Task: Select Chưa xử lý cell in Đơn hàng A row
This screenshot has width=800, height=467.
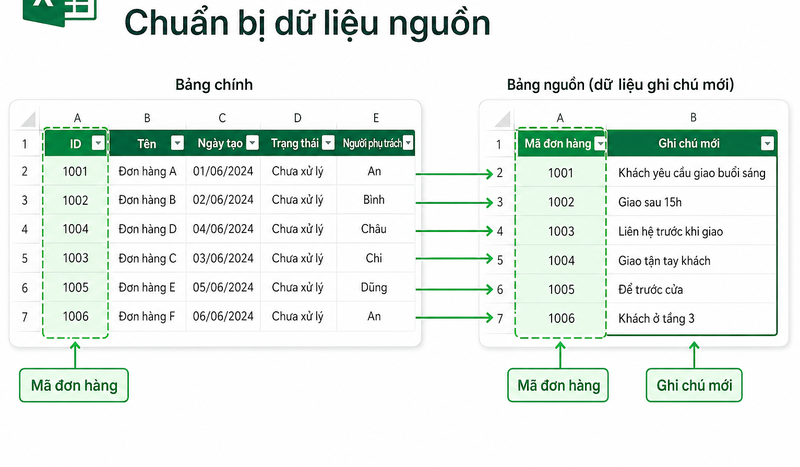Action: pyautogui.click(x=298, y=171)
